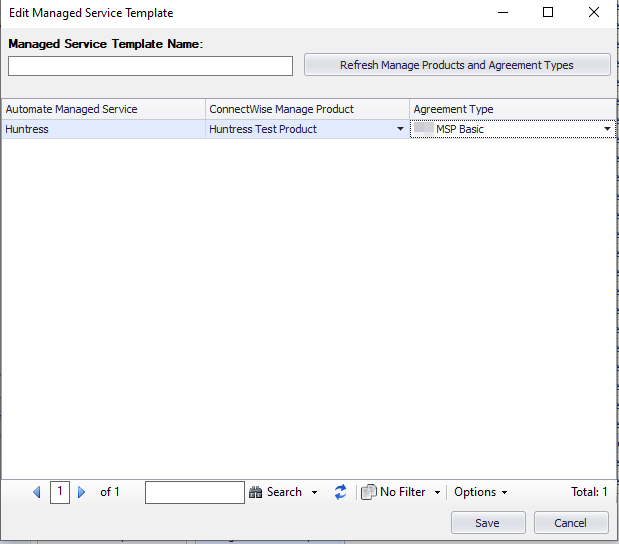
Task: Sort by Agreement Type column header
Action: pos(512,109)
